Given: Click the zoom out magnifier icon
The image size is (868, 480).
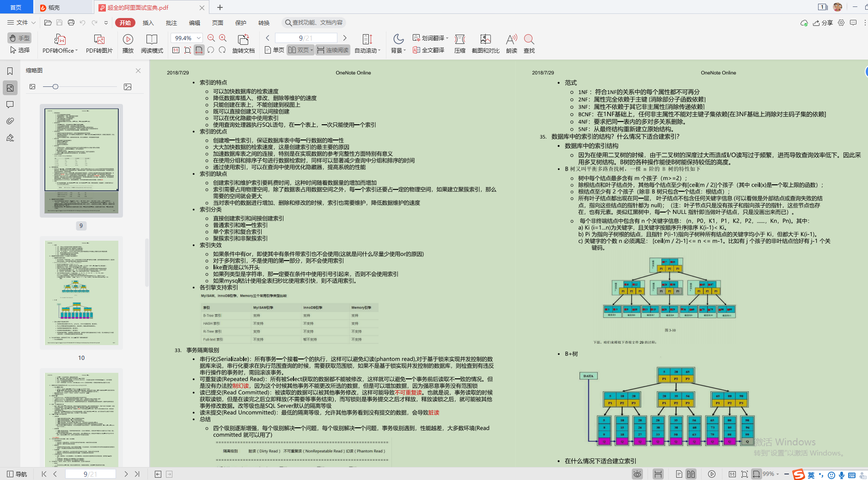Looking at the screenshot, I should (211, 38).
